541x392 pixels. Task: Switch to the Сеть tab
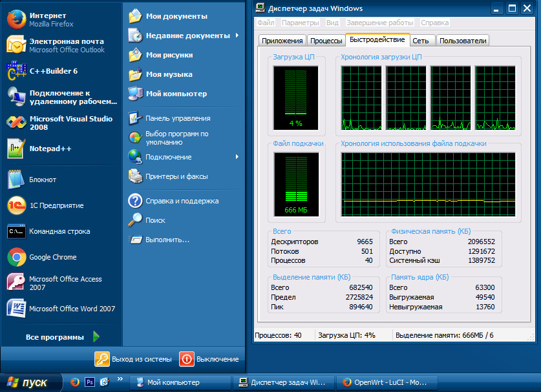(x=420, y=41)
